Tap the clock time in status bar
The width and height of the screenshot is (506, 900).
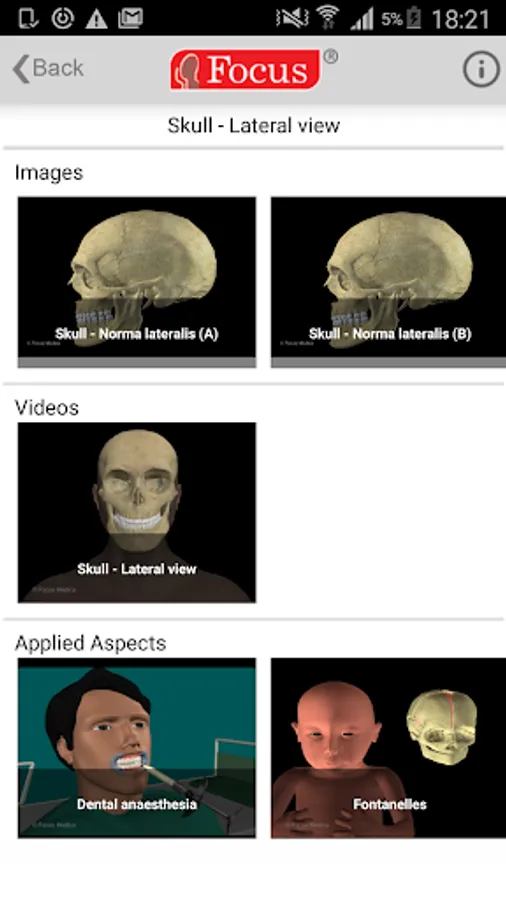(461, 19)
